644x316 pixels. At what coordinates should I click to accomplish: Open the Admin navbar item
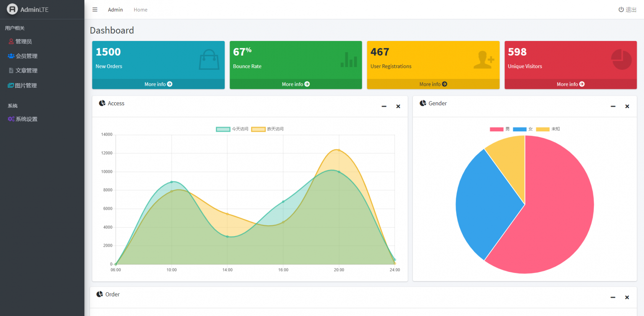pyautogui.click(x=115, y=10)
